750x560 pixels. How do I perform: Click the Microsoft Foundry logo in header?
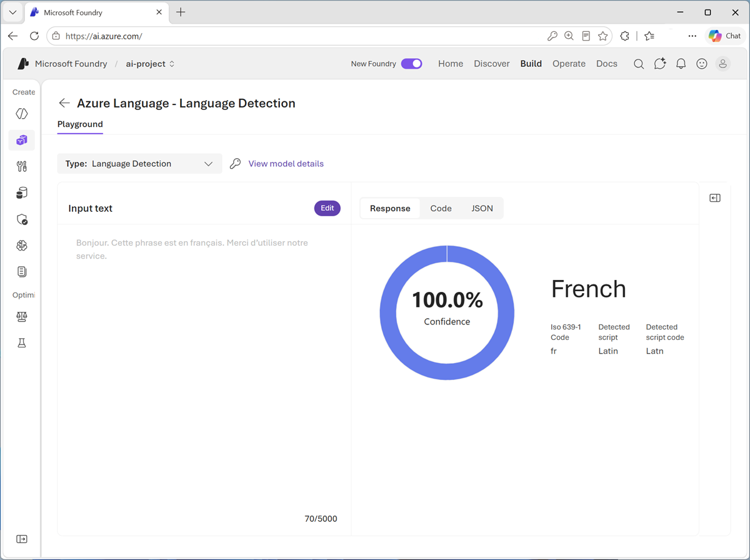23,64
